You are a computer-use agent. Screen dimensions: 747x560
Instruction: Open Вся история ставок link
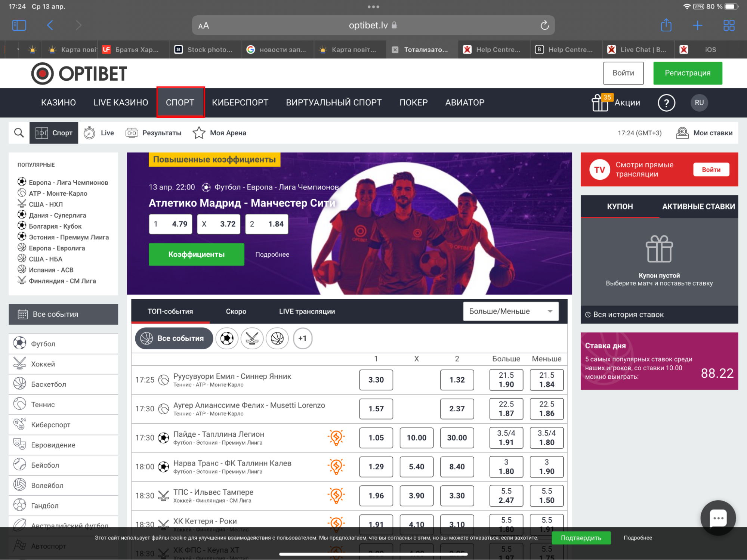[x=624, y=315]
